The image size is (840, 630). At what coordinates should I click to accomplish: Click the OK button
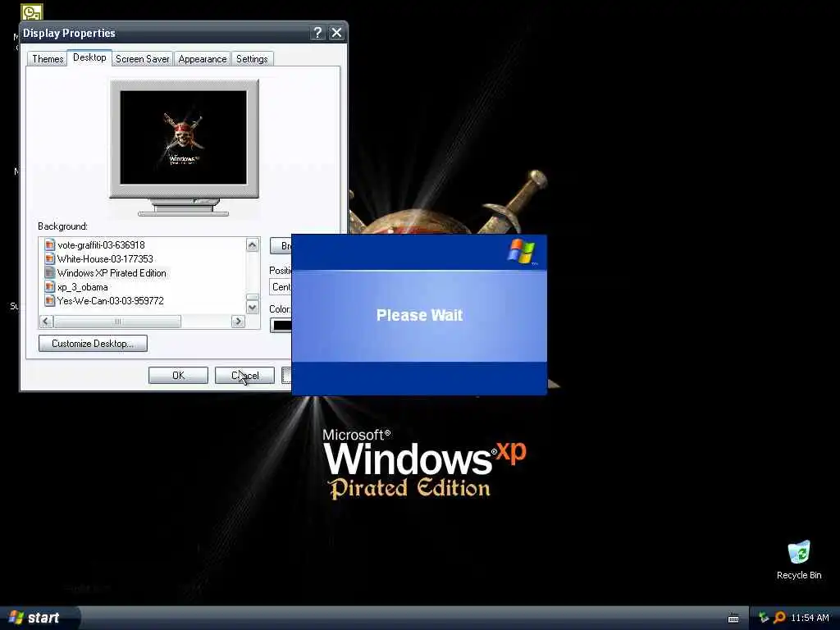(x=178, y=376)
